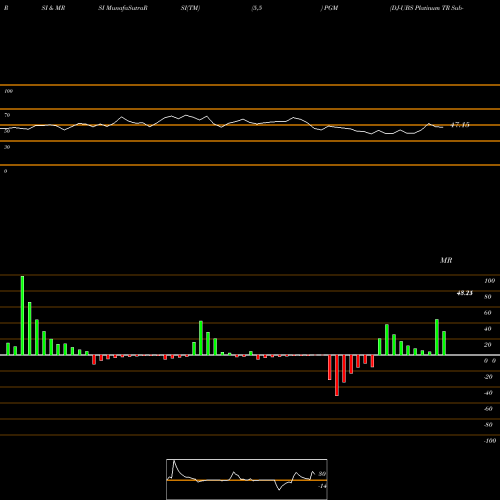Click the 'SI & MR' header label

53,8
